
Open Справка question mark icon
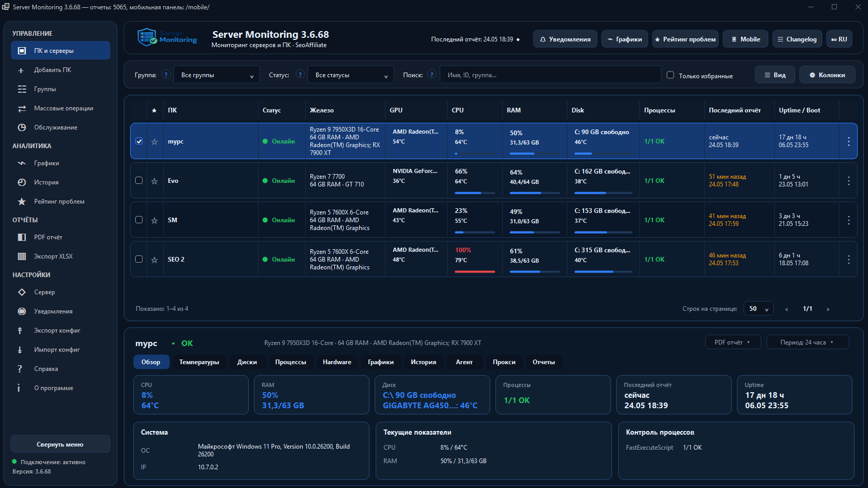point(20,369)
